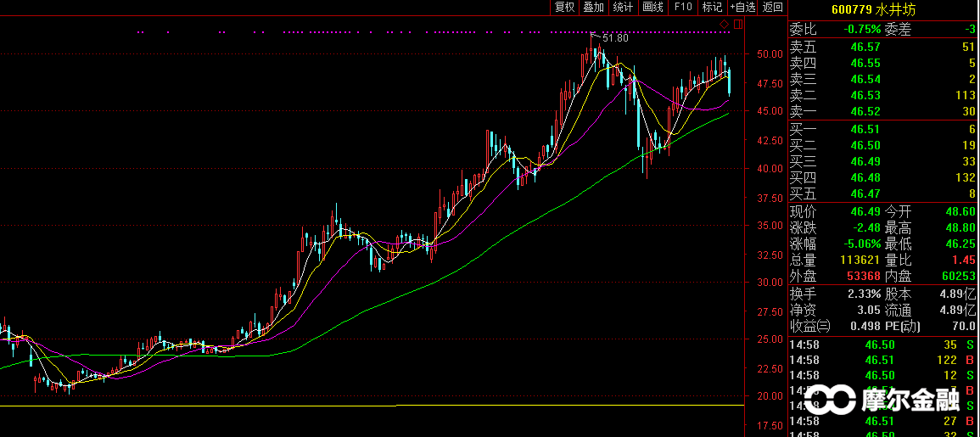
Task: Select 卖二 price 46.53 row
Action: click(884, 96)
